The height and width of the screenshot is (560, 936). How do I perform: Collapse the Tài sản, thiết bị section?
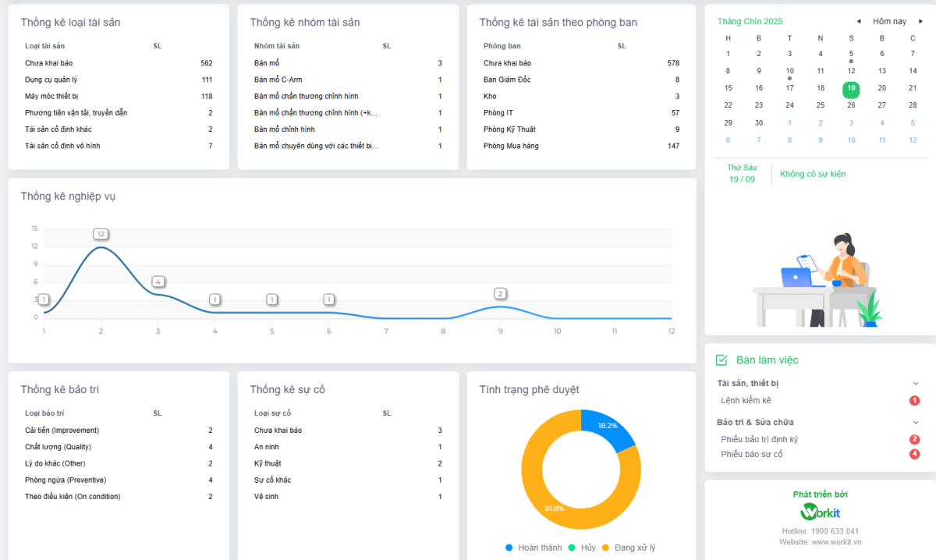(916, 383)
